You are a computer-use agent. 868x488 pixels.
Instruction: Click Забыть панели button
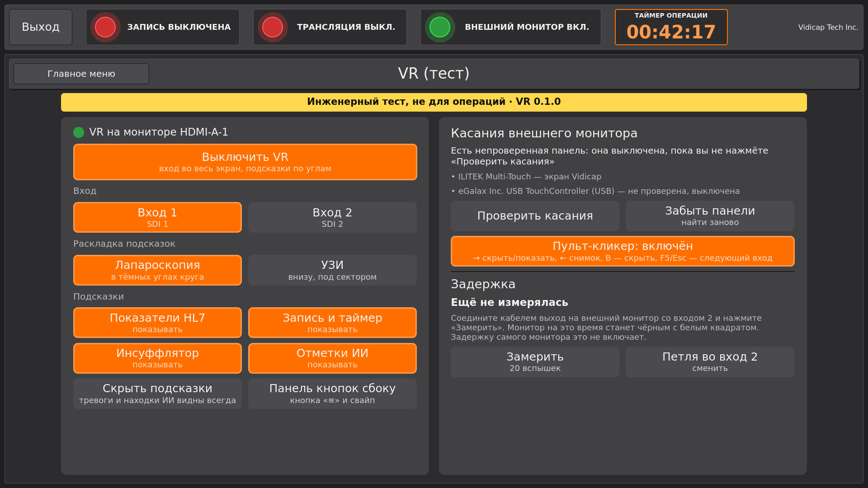pyautogui.click(x=710, y=216)
